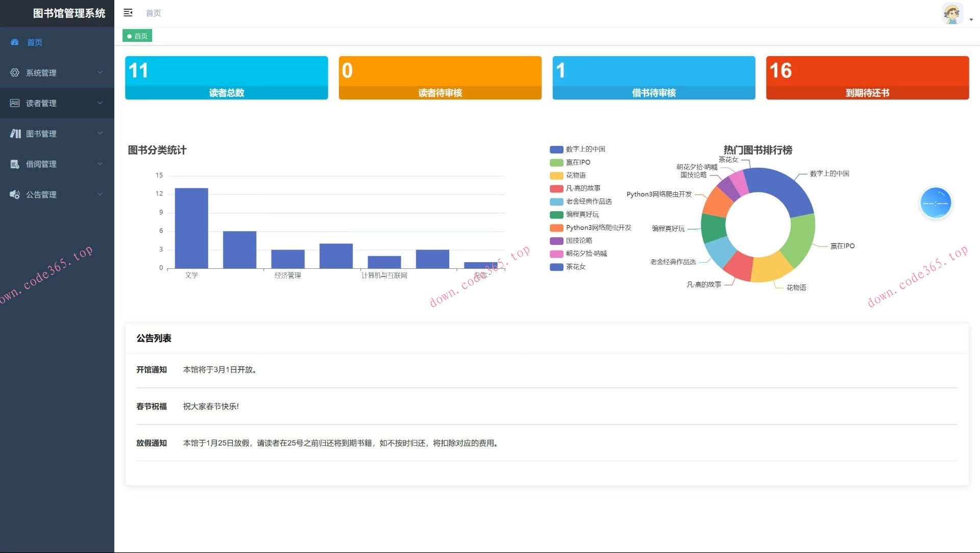Screen dimensions: 980x553
Task: Expand 系统管理 menu chevron
Action: point(100,72)
